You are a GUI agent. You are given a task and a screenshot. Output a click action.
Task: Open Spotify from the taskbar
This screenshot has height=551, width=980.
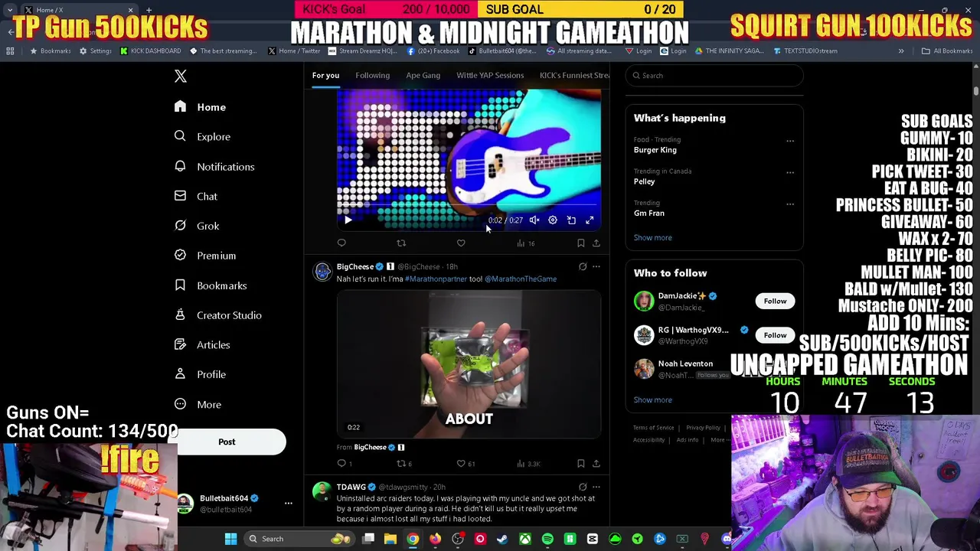[547, 539]
